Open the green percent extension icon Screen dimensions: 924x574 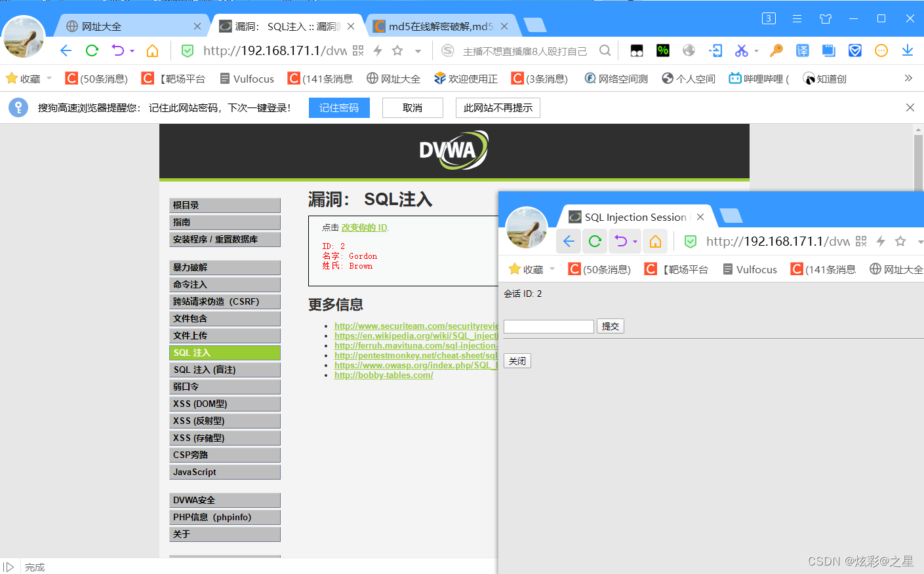click(x=663, y=50)
